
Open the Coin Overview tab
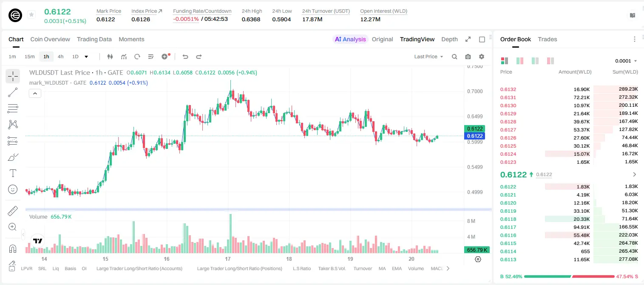[x=50, y=39]
